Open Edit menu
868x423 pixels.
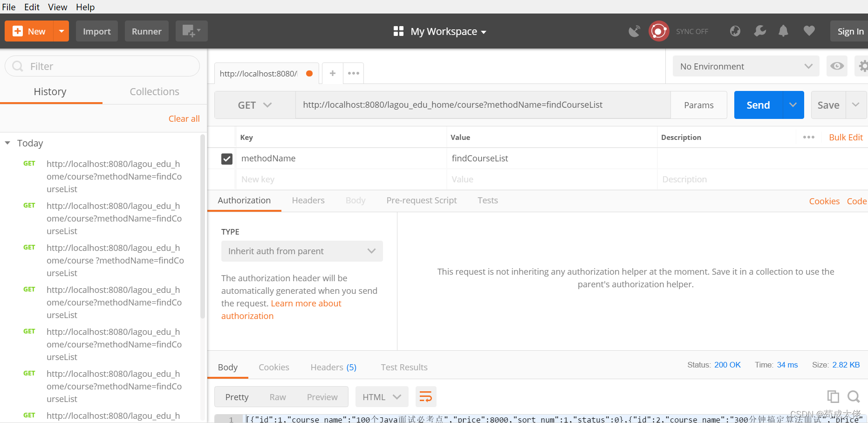click(x=32, y=7)
